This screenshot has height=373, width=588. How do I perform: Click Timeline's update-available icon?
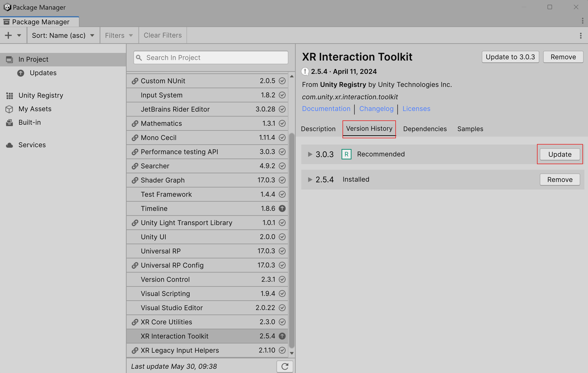pyautogui.click(x=282, y=208)
